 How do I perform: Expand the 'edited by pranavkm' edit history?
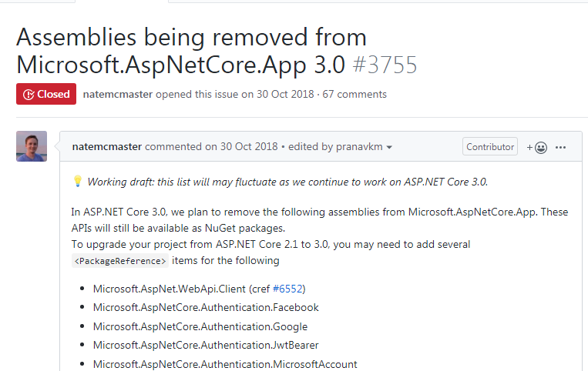coord(352,147)
